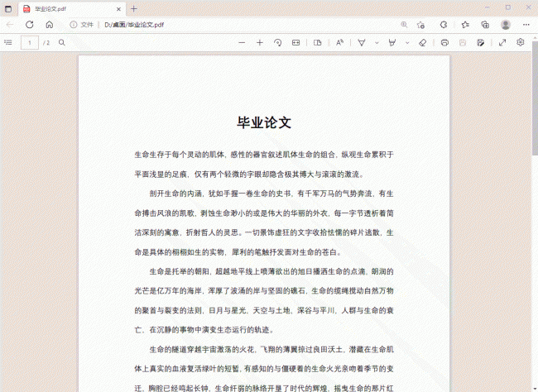Open browser extensions icon
538x392 pixels.
(444, 25)
